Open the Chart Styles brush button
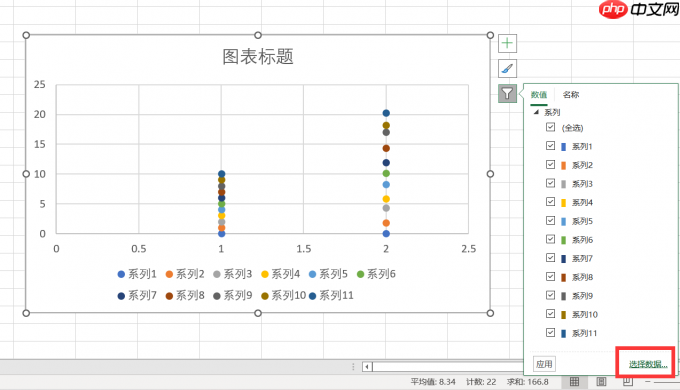Image resolution: width=680 pixels, height=390 pixels. coord(507,69)
